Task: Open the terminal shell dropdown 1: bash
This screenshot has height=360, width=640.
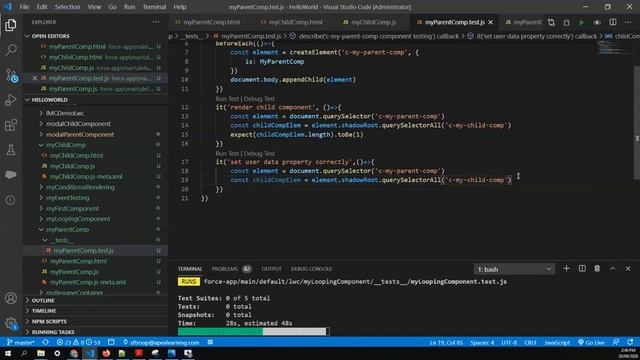Action: tap(514, 269)
